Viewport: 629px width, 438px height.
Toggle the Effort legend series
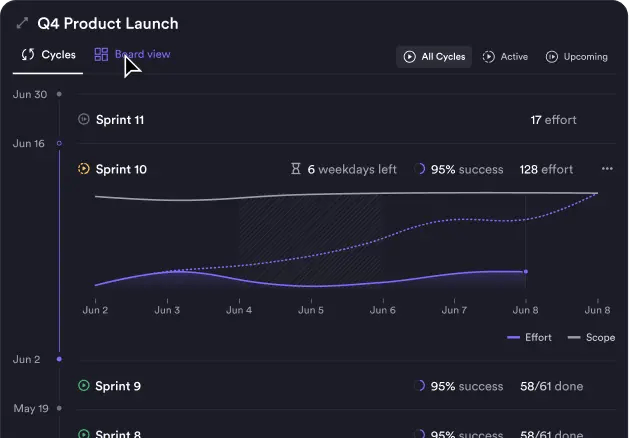530,337
